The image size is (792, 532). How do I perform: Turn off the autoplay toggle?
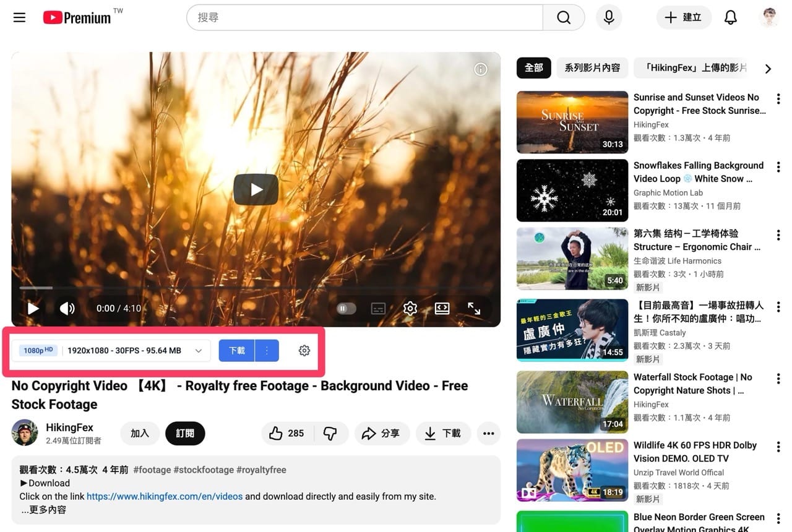point(346,308)
